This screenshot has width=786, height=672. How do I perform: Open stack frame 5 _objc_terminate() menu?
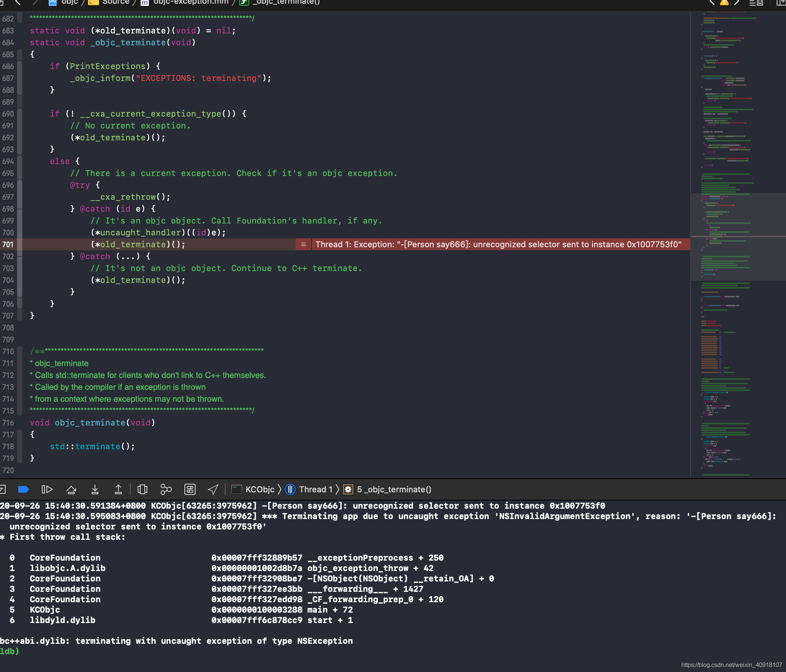tap(394, 489)
